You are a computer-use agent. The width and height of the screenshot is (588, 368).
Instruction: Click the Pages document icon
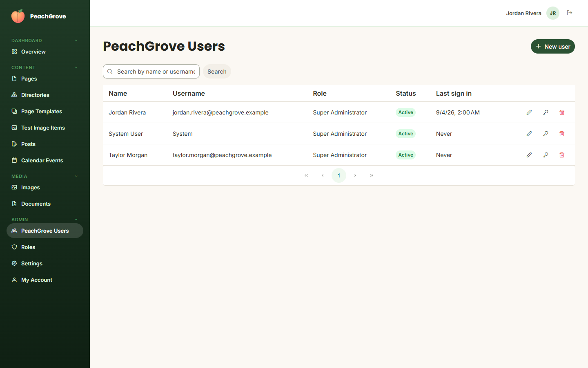point(14,79)
